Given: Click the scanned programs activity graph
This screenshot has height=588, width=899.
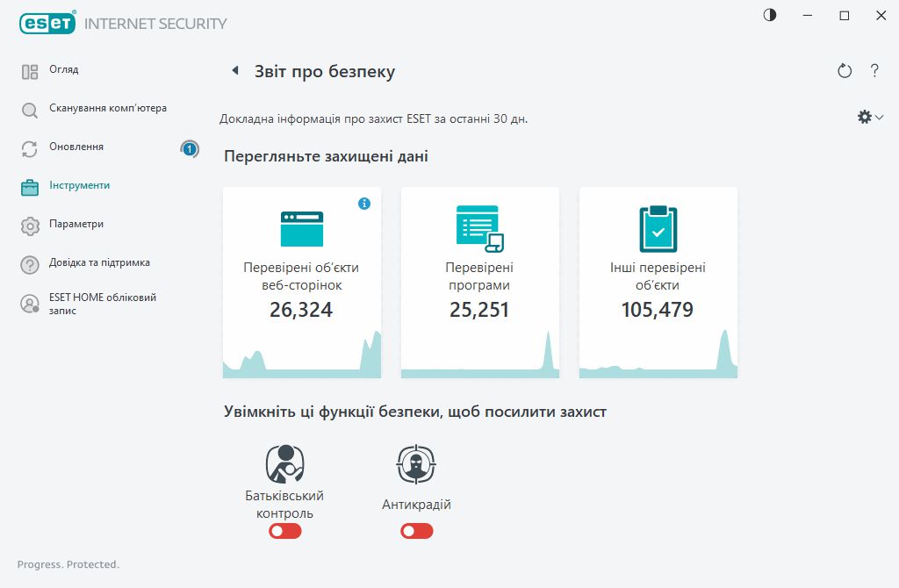Looking at the screenshot, I should click(480, 355).
